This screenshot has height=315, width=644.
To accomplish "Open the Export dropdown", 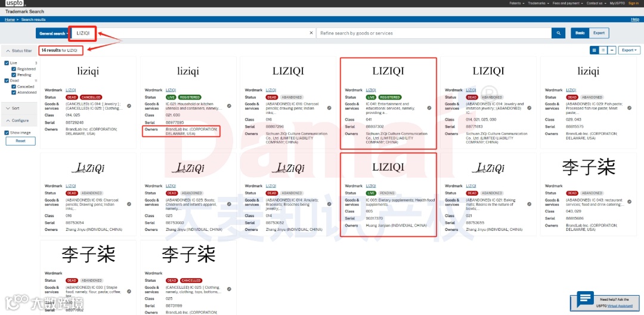I will (x=629, y=50).
